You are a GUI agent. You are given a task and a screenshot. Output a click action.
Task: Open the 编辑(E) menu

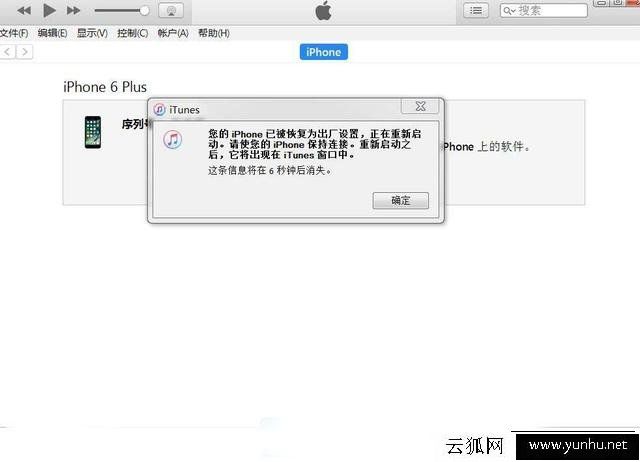pyautogui.click(x=52, y=33)
